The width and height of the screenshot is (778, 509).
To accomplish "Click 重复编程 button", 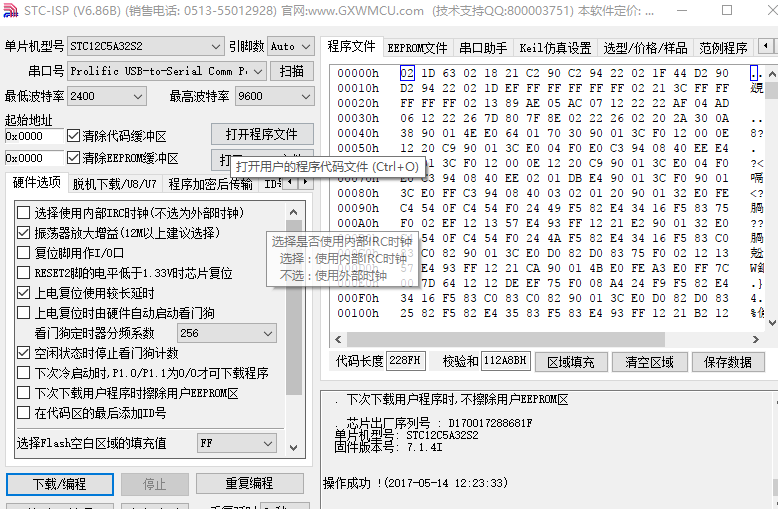I will click(x=250, y=484).
